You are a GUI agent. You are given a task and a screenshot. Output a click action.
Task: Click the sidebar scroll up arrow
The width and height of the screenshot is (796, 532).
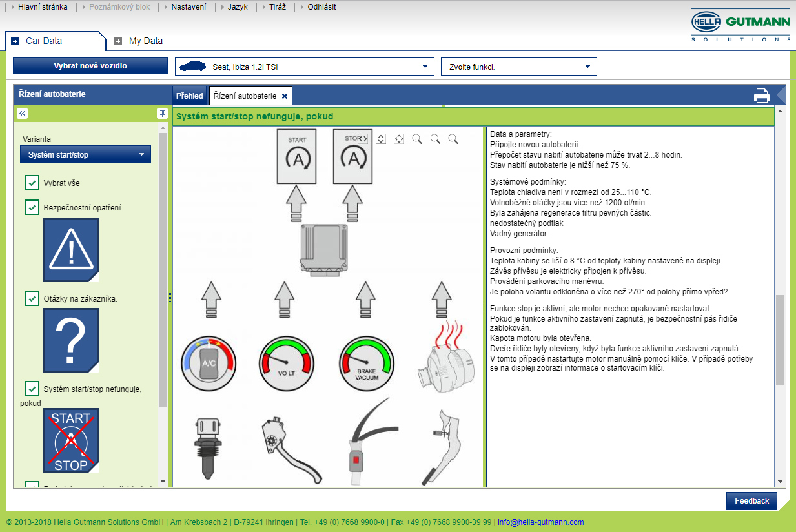click(163, 128)
